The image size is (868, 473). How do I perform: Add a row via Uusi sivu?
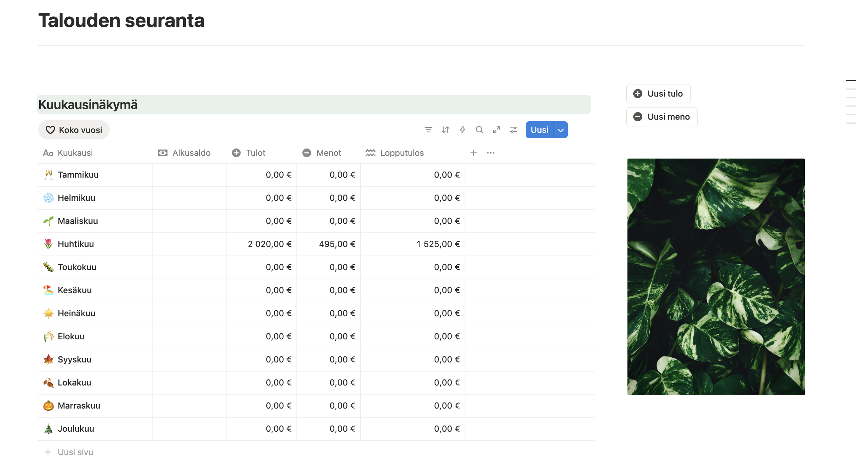click(x=75, y=452)
